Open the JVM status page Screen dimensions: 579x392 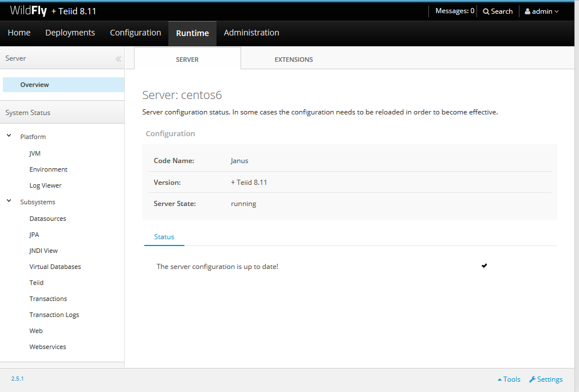[35, 153]
